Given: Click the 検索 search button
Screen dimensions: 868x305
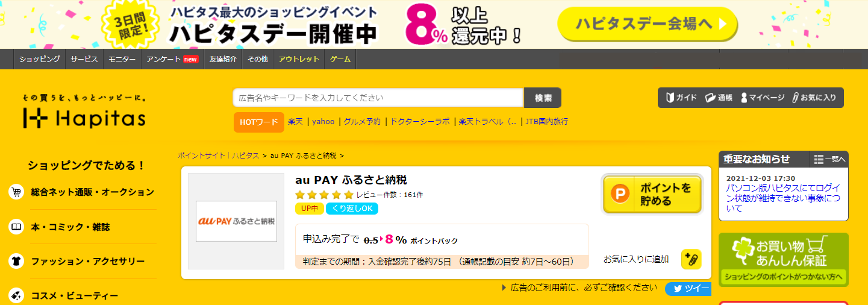Looking at the screenshot, I should [x=543, y=98].
